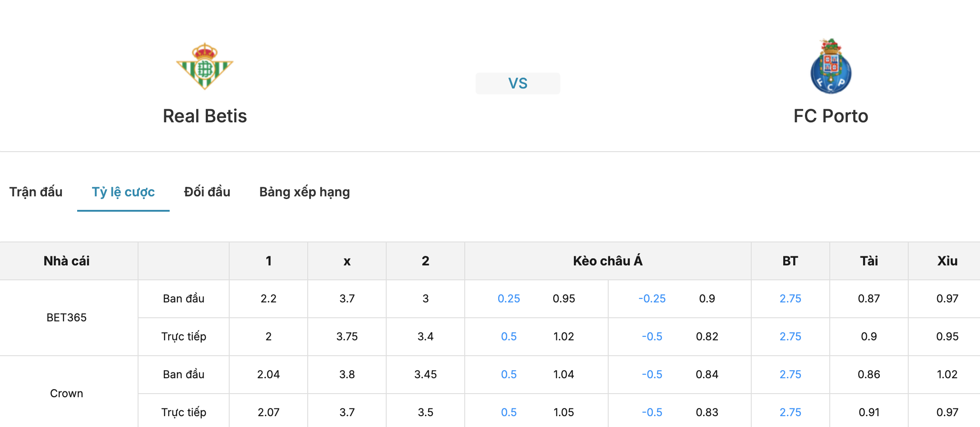Click Crown opening handicap 0.5 link
This screenshot has width=980, height=427.
(509, 375)
